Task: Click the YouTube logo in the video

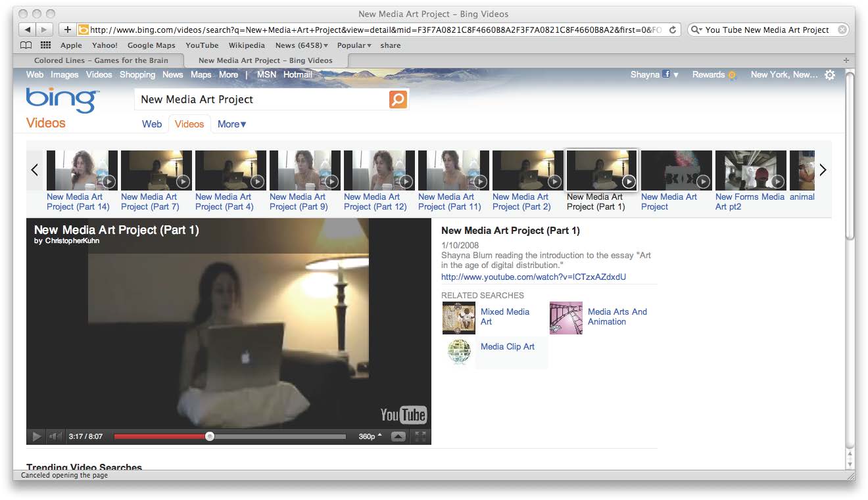Action: tap(404, 415)
